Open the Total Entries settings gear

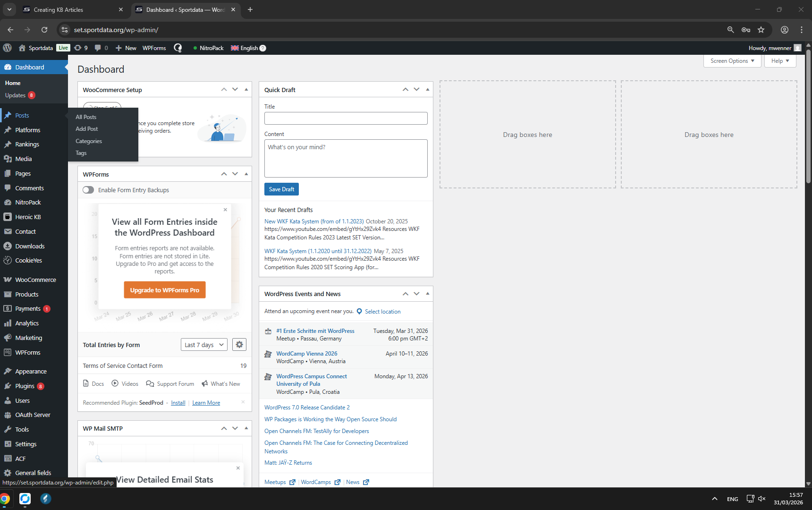pyautogui.click(x=239, y=345)
